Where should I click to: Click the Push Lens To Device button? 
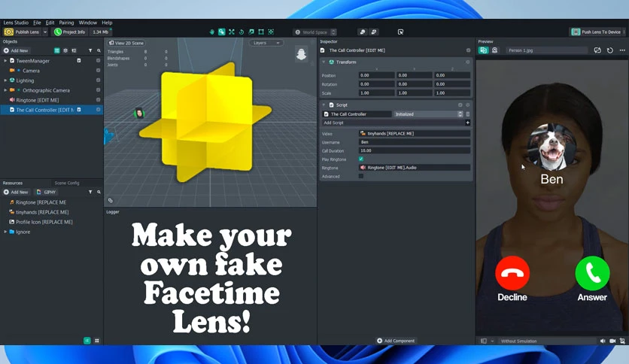pos(596,32)
